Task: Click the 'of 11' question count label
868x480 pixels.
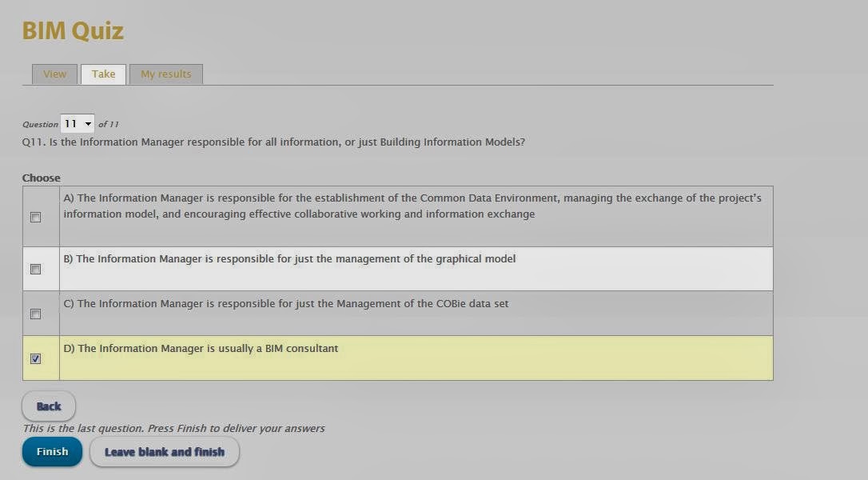Action: (109, 124)
